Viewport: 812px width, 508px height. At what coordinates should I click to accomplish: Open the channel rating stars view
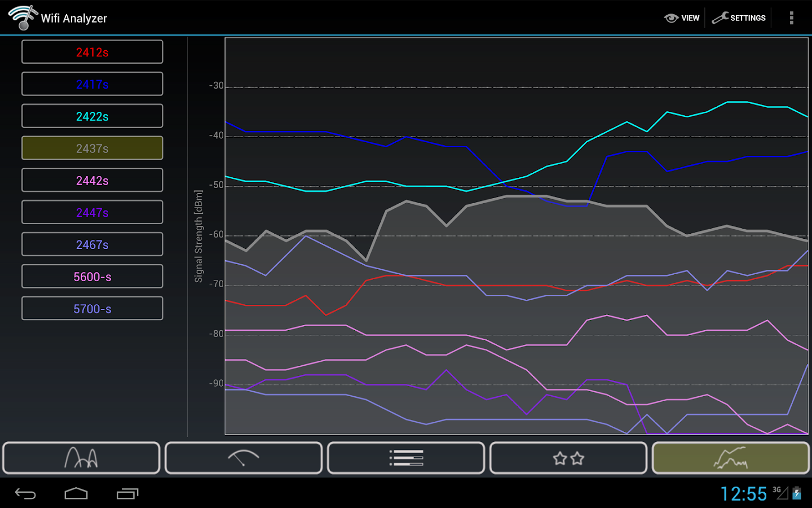pyautogui.click(x=568, y=458)
